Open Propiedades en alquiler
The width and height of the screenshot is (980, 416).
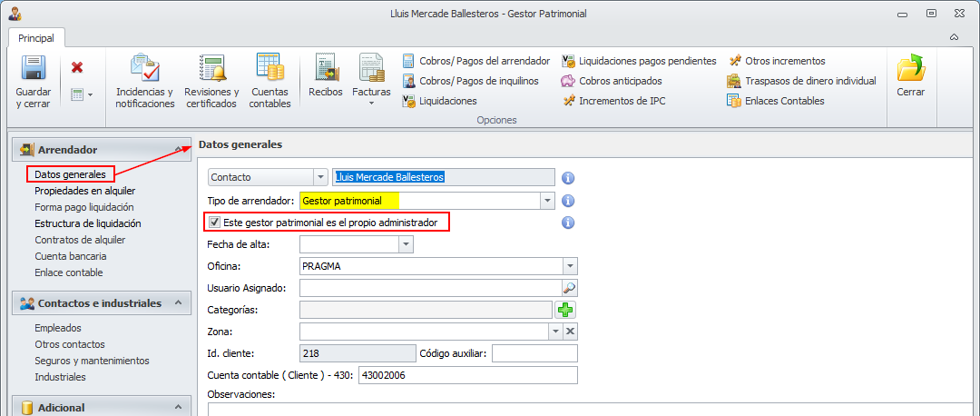click(85, 190)
